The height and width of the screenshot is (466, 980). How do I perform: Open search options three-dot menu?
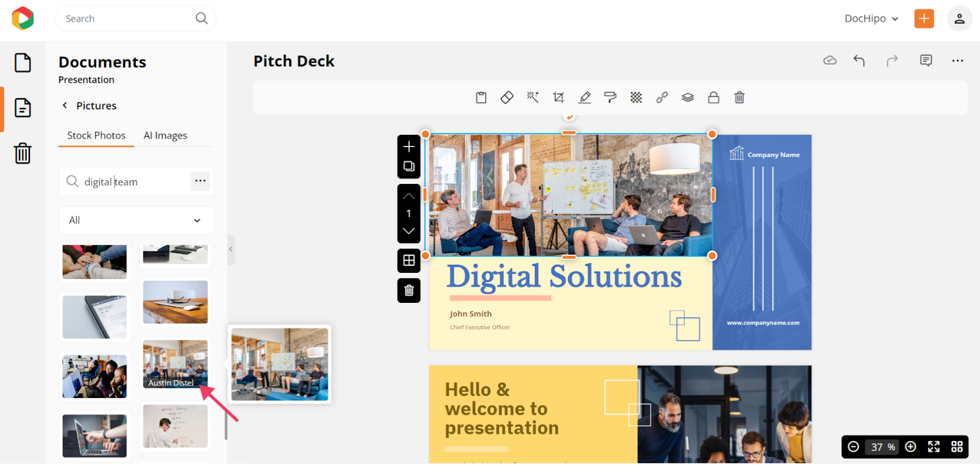(x=200, y=181)
